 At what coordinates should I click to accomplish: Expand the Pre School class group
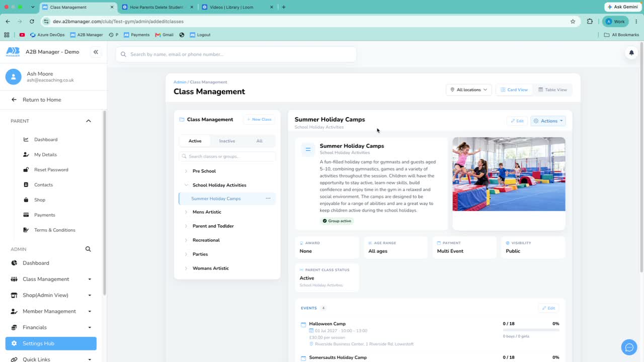[x=186, y=171]
